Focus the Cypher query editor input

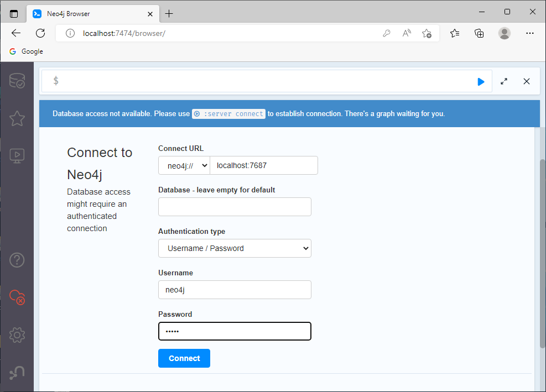267,81
